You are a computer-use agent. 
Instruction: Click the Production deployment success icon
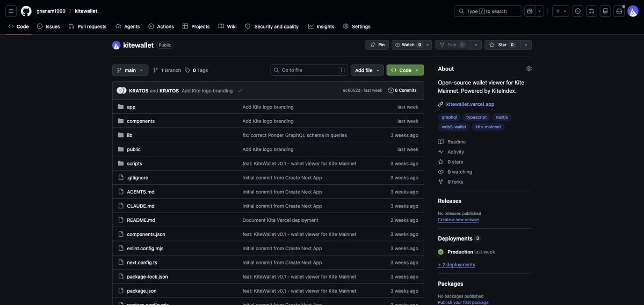(x=440, y=252)
